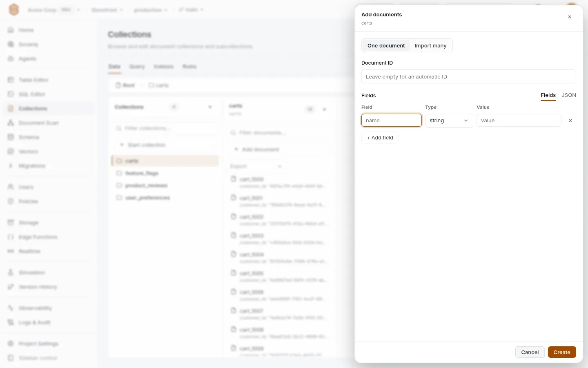This screenshot has width=588, height=368.
Task: Select the 'Type' column header
Action: (x=431, y=107)
